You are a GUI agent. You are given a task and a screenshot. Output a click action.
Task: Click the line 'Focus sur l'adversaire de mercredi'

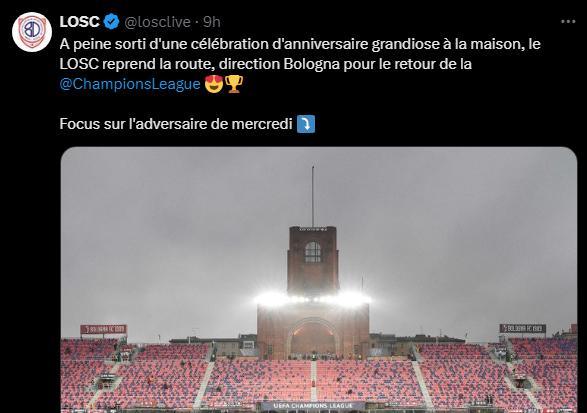(176, 124)
